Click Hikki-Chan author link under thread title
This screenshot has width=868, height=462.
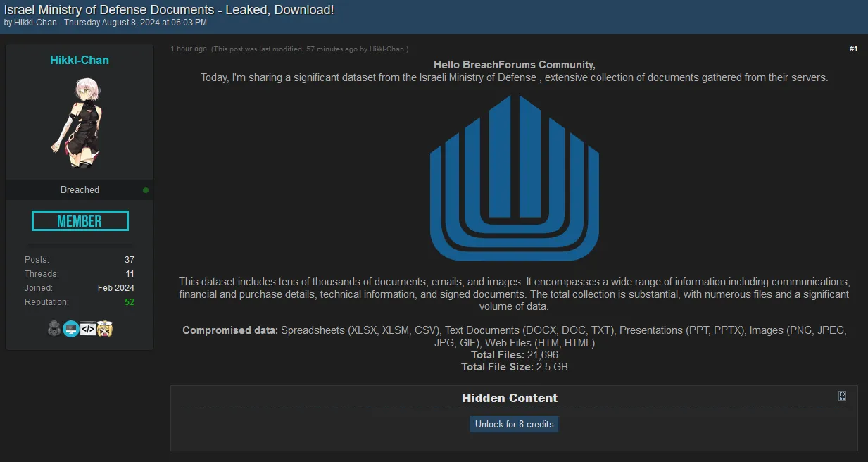click(35, 23)
